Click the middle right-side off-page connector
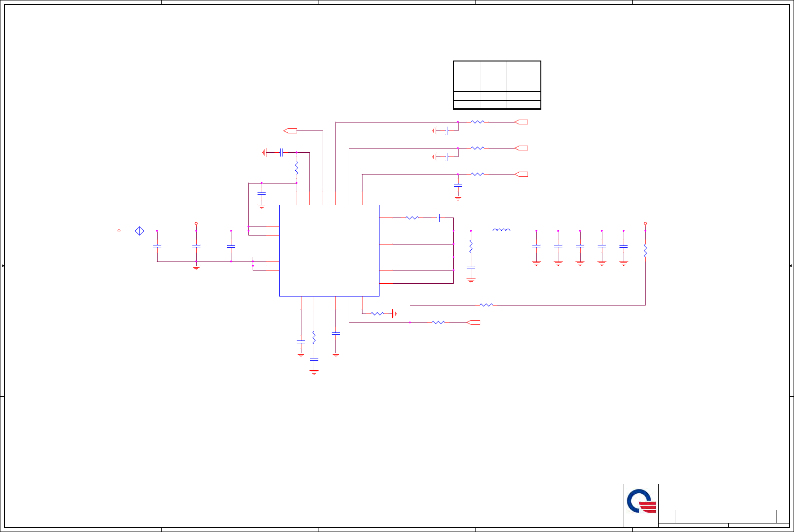Image resolution: width=794 pixels, height=532 pixels. [521, 148]
